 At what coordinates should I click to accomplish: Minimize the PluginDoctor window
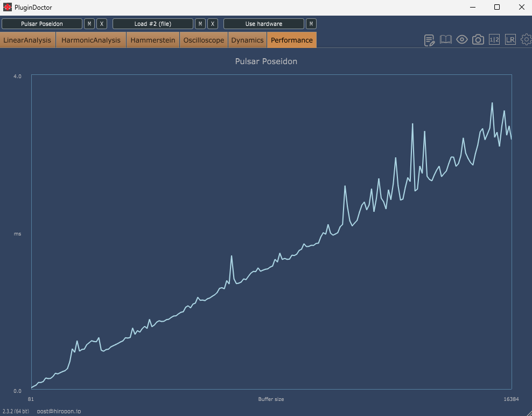pos(472,7)
